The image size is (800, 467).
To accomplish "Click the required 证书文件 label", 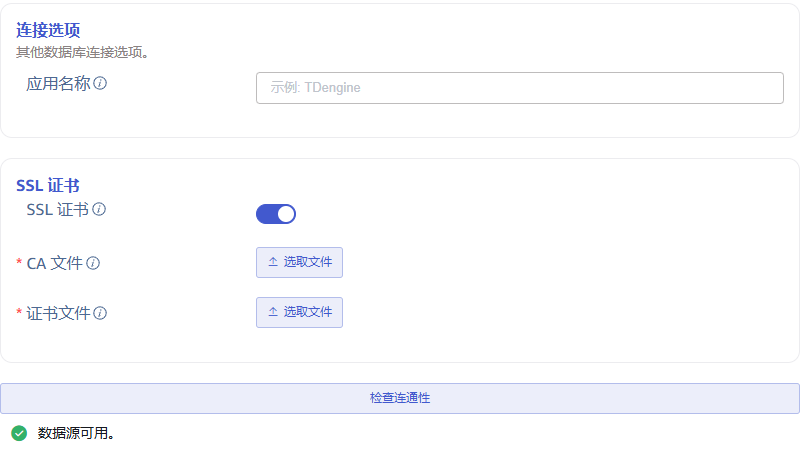I will point(58,313).
